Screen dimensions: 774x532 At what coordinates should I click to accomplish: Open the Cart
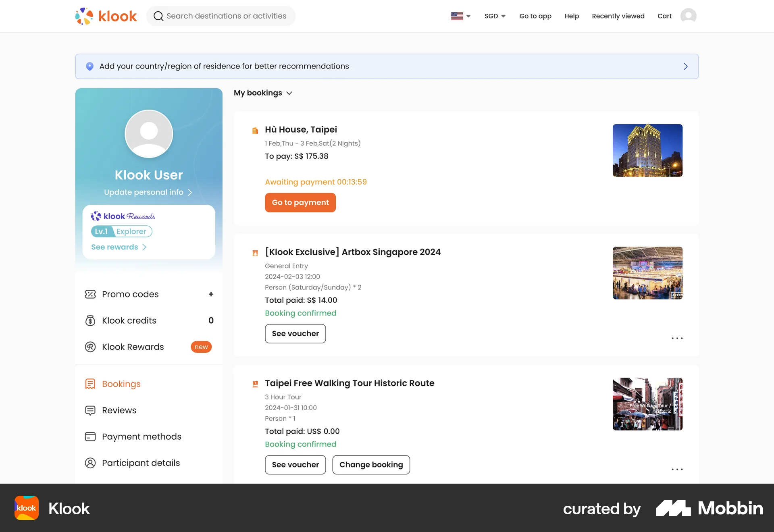pos(664,16)
